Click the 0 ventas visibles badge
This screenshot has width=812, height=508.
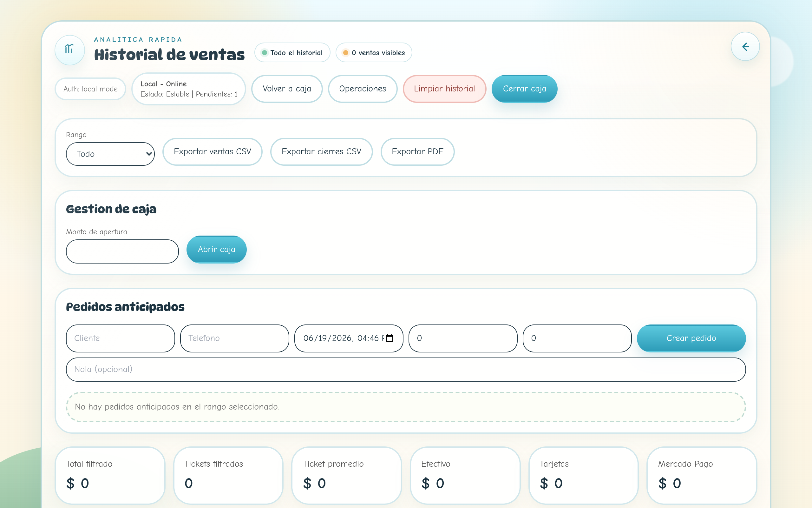pos(374,52)
